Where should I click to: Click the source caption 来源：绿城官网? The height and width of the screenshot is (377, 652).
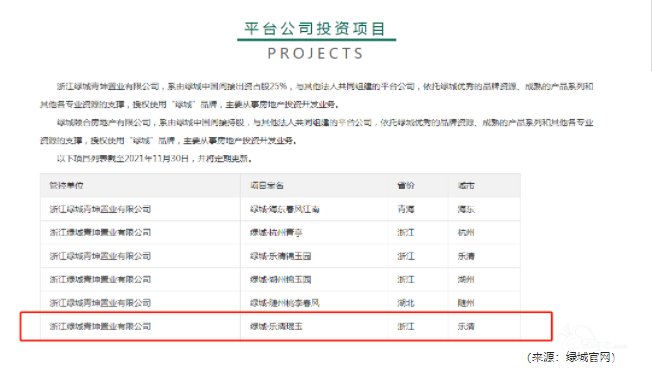(x=571, y=357)
